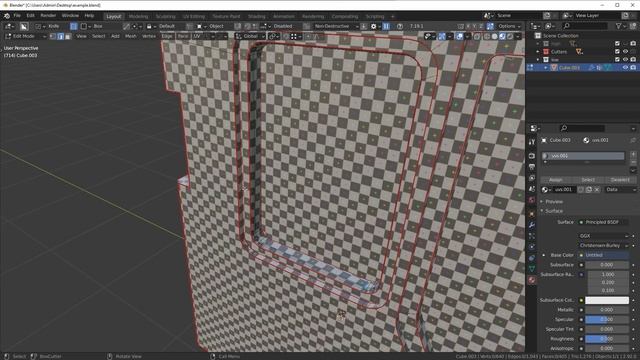Switch to wireframe shading

point(487,36)
